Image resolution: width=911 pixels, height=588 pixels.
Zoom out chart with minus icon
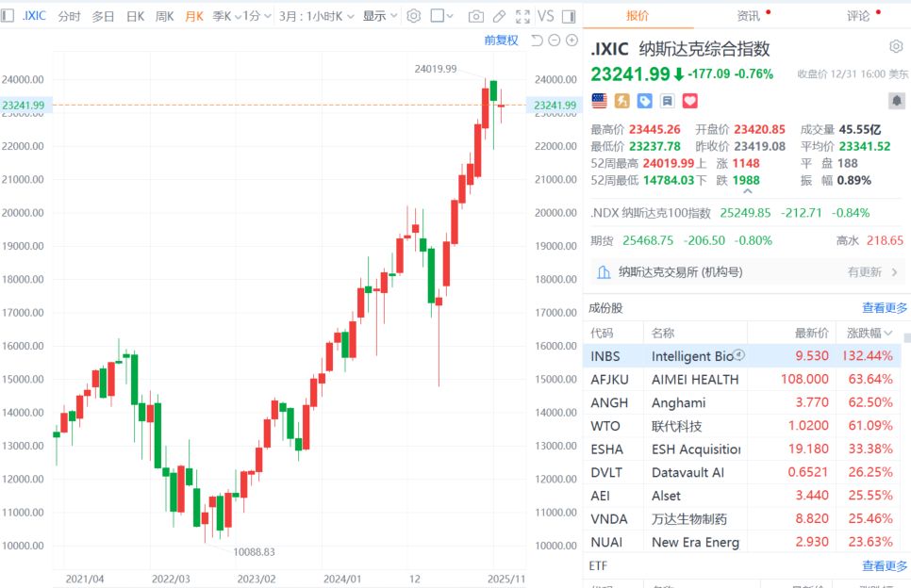point(555,40)
